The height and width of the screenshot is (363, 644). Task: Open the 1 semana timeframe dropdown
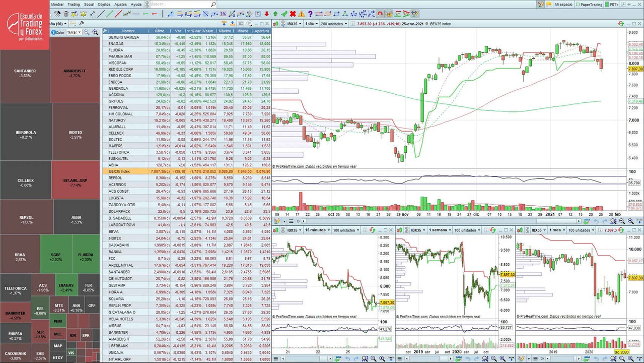click(440, 230)
